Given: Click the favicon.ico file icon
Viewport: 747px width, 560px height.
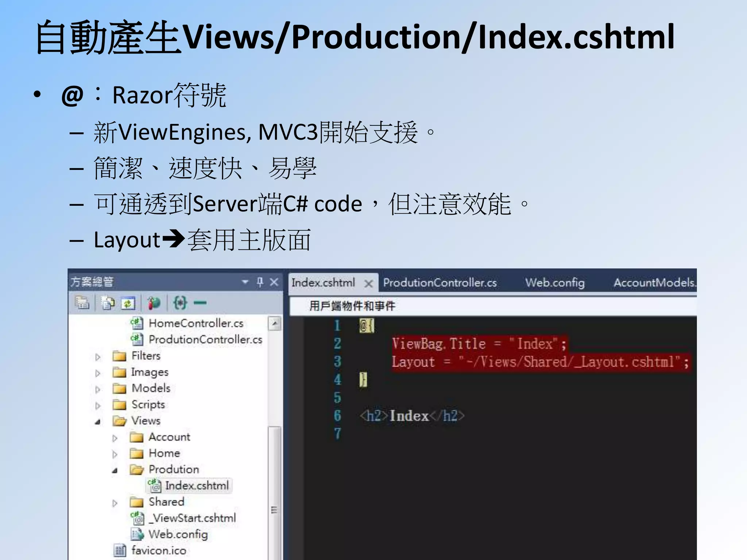Looking at the screenshot, I should tap(120, 551).
